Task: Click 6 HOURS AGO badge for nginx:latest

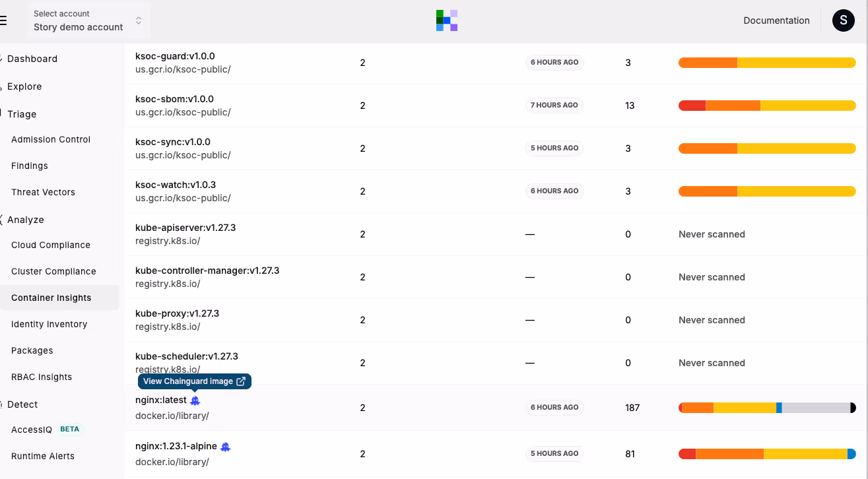Action: (x=554, y=407)
